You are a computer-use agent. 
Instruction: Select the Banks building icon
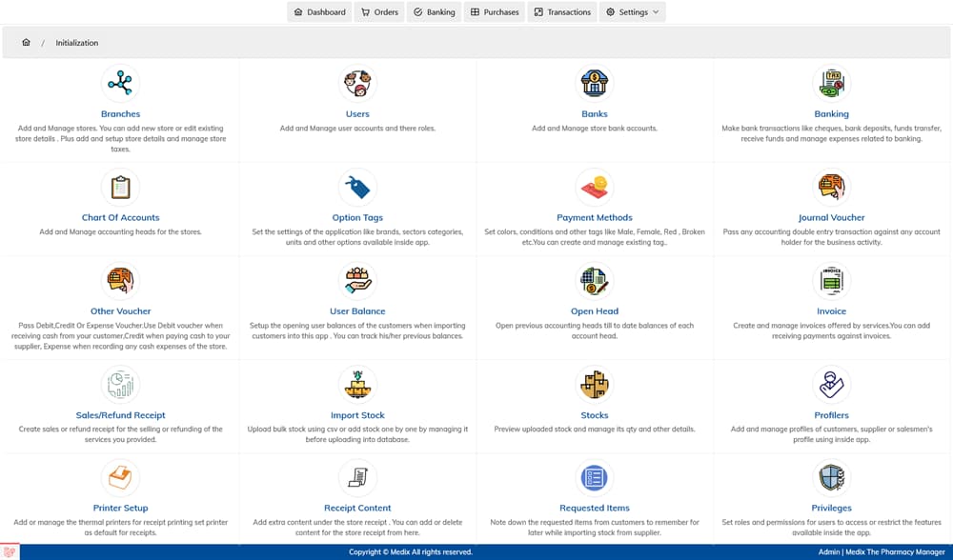pyautogui.click(x=595, y=84)
